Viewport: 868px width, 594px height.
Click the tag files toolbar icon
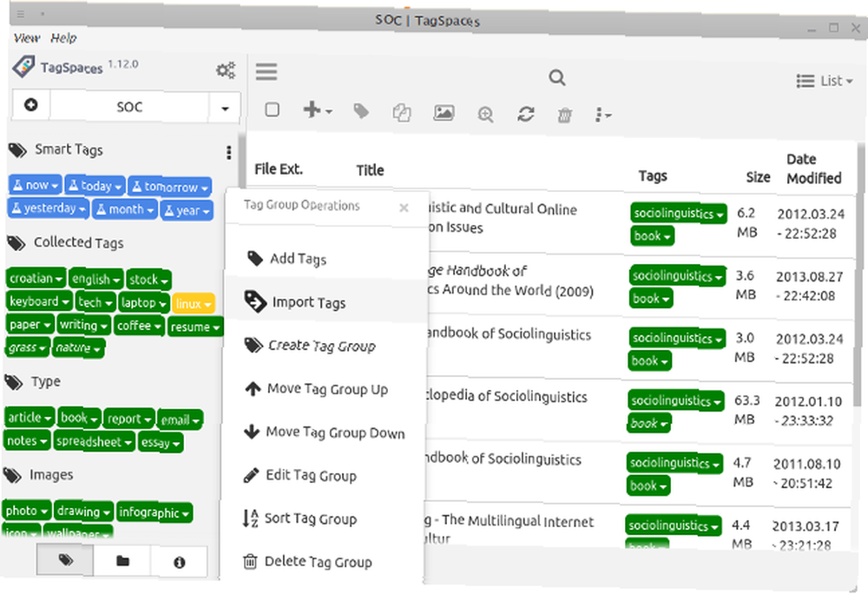pyautogui.click(x=361, y=111)
